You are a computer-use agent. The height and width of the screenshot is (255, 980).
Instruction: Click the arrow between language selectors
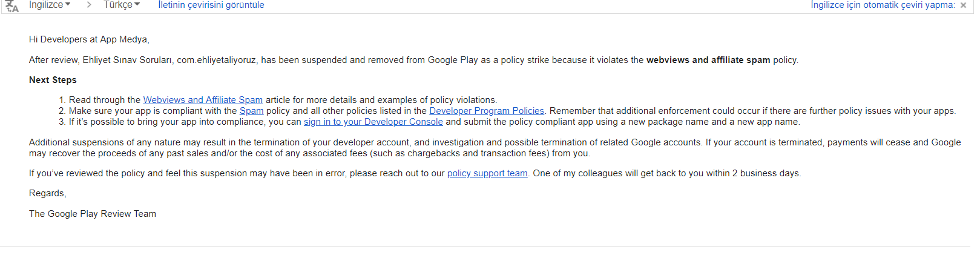(89, 5)
